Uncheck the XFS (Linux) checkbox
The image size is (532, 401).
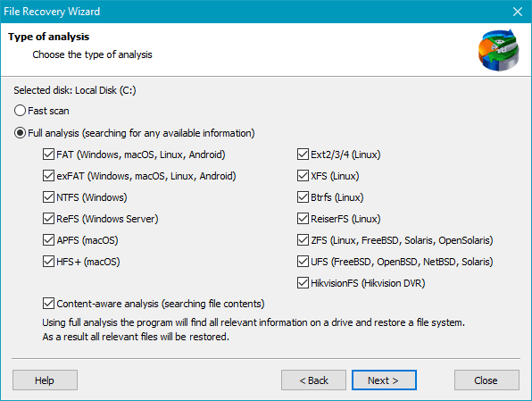[303, 176]
